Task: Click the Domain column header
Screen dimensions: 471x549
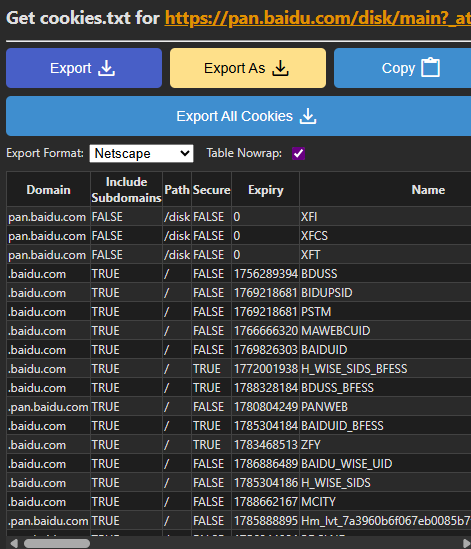Action: pos(48,189)
